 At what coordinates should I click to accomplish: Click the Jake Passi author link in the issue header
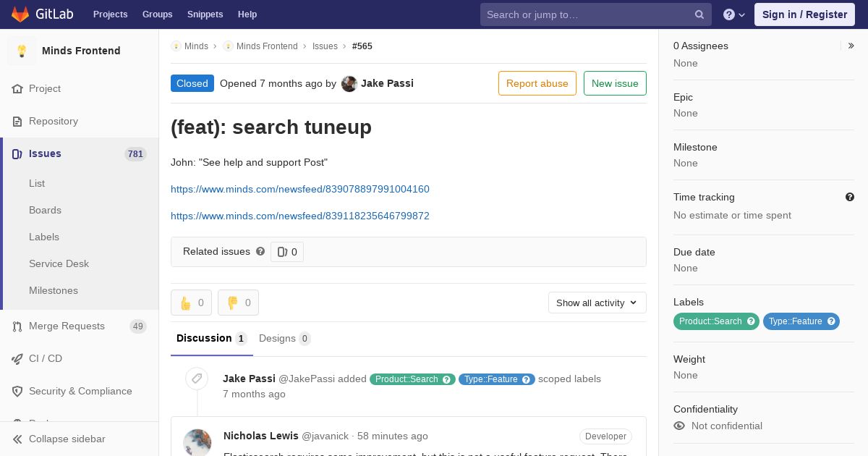point(387,83)
